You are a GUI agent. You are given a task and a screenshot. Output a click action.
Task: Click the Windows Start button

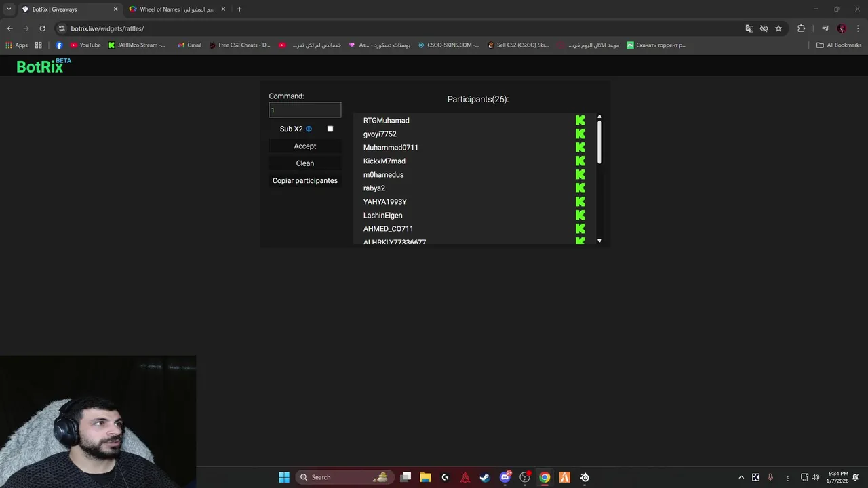(x=284, y=477)
